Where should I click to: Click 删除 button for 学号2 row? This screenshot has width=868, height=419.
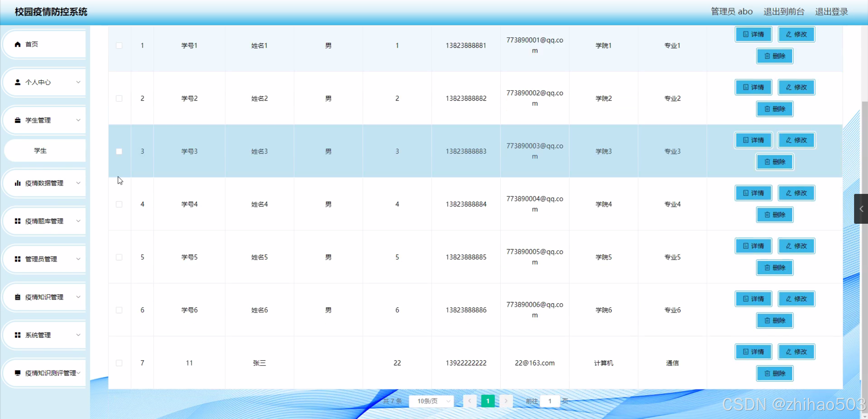point(775,109)
